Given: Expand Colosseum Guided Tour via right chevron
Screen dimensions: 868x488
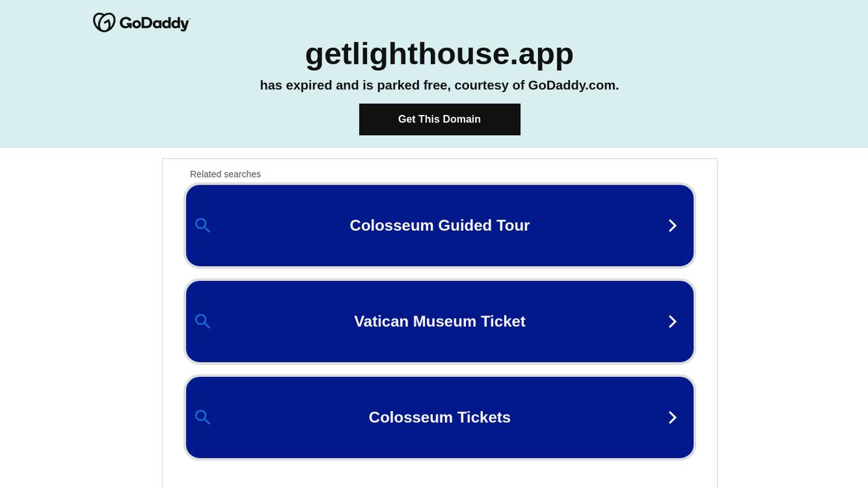Looking at the screenshot, I should (672, 225).
